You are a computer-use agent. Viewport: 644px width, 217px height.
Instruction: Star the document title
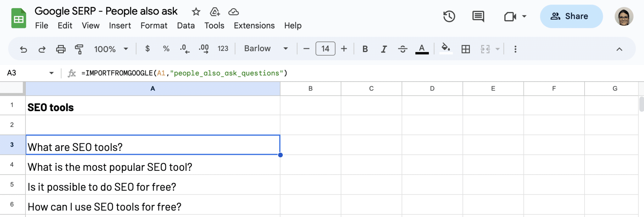196,12
